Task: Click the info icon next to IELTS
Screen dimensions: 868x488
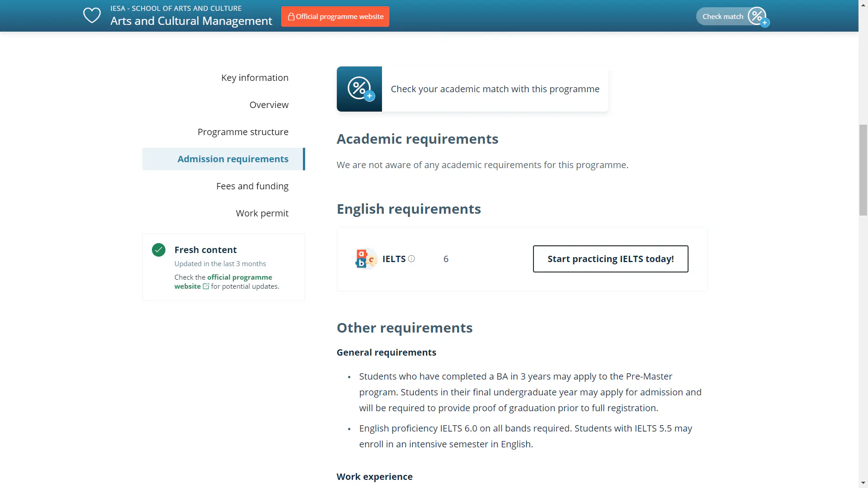Action: 412,258
